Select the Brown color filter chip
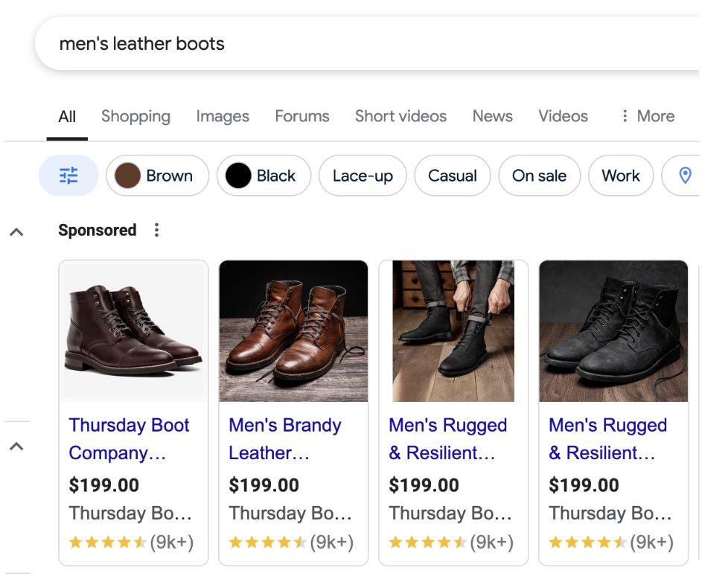The width and height of the screenshot is (728, 579). tap(157, 176)
